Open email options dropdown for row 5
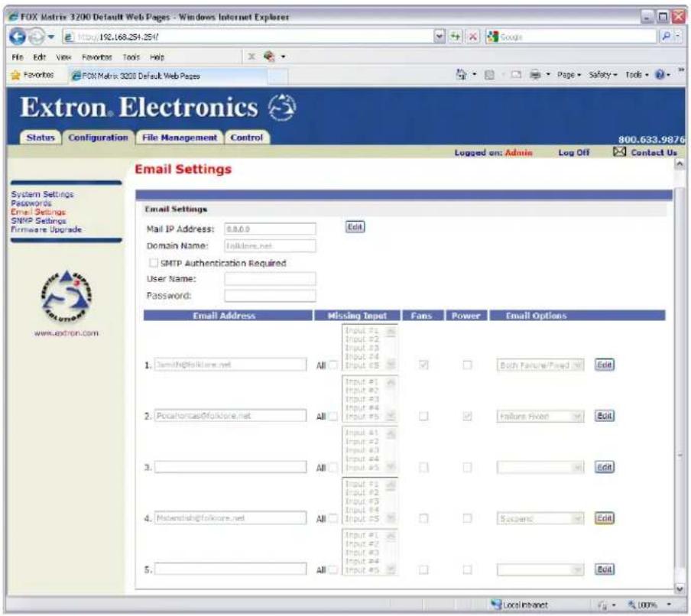This screenshot has width=691, height=616. tap(540, 569)
